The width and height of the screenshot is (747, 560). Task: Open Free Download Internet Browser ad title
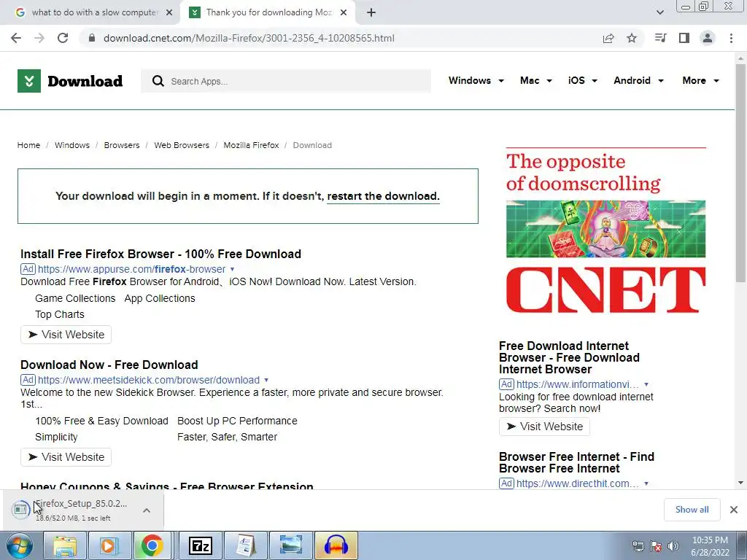[569, 357]
